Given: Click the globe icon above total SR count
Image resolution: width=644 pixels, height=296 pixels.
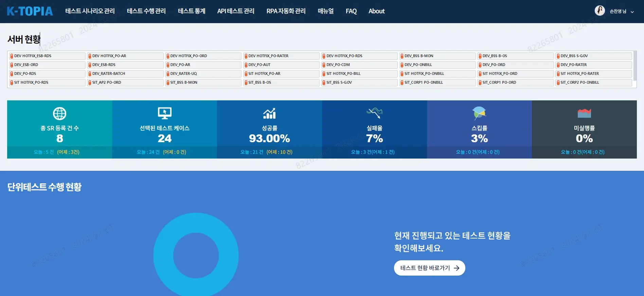Looking at the screenshot, I should pos(59,114).
